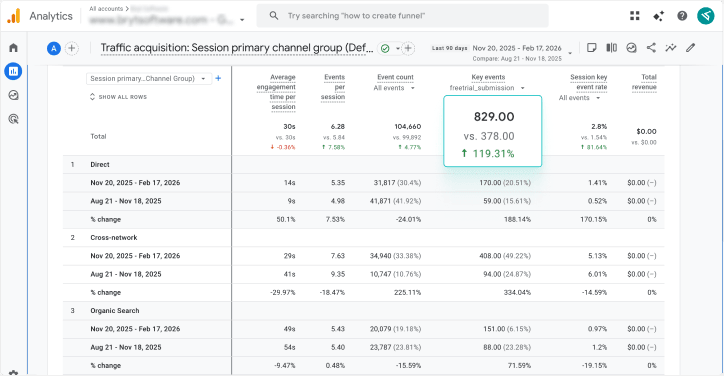Click Organic Search % change 71.59%
The height and width of the screenshot is (376, 724).
[519, 365]
